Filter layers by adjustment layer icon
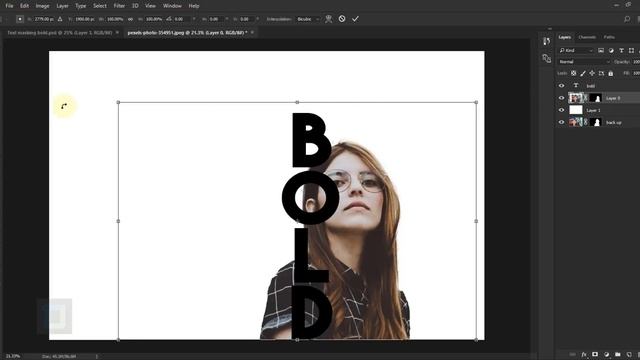Screen dimensions: 640x360 coord(611,50)
